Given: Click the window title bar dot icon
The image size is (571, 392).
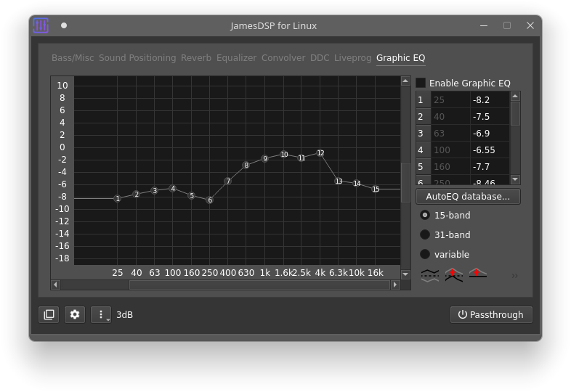Looking at the screenshot, I should (64, 25).
